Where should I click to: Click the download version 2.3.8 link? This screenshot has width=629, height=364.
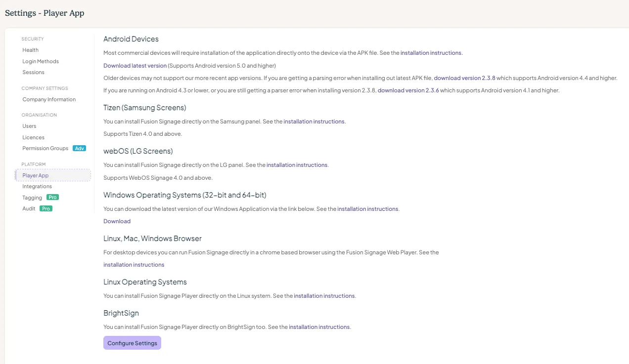[x=464, y=78]
